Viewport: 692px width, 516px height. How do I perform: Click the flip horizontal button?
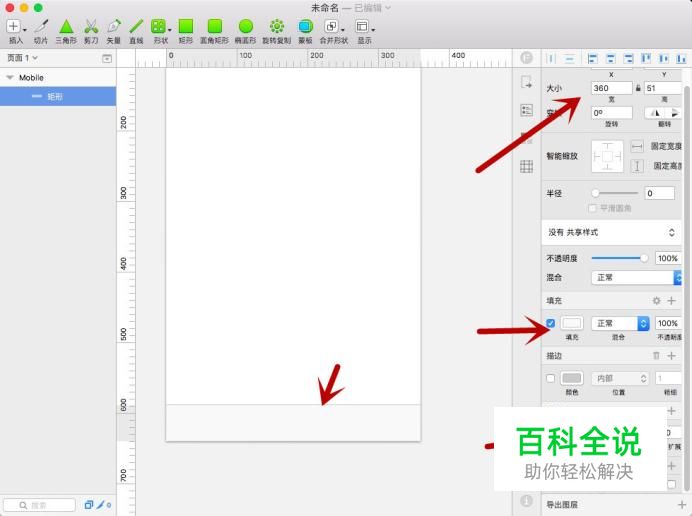coord(655,113)
